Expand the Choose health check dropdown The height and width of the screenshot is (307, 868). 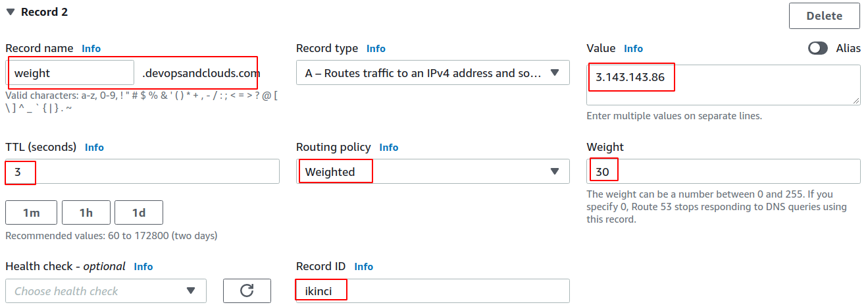tap(105, 291)
